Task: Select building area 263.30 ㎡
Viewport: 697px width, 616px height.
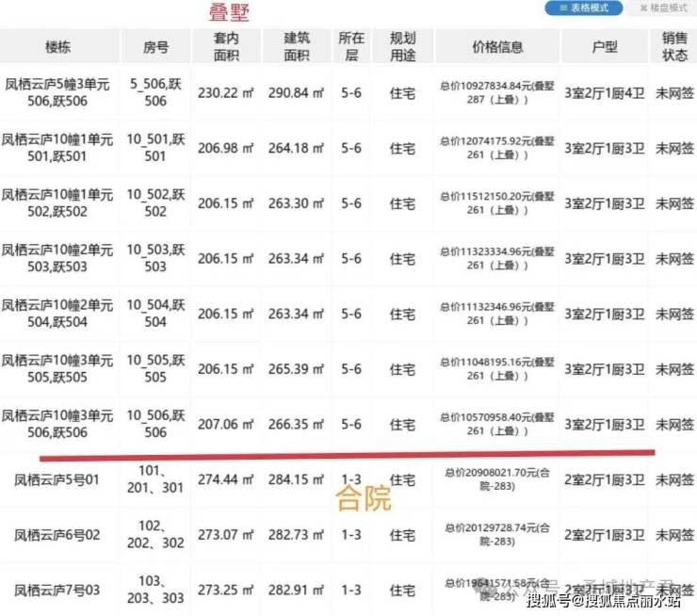Action: pyautogui.click(x=296, y=203)
